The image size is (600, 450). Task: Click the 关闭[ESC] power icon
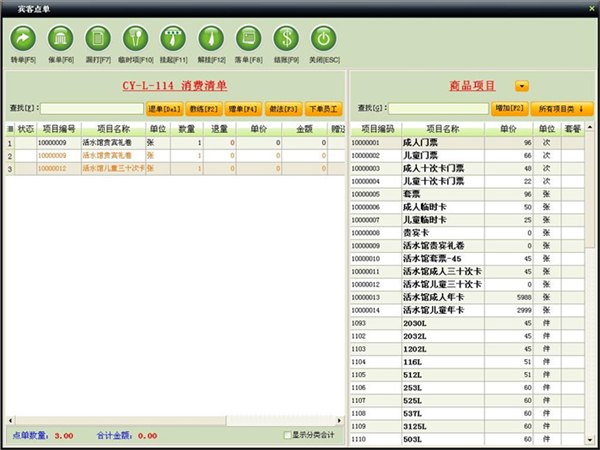pos(324,39)
